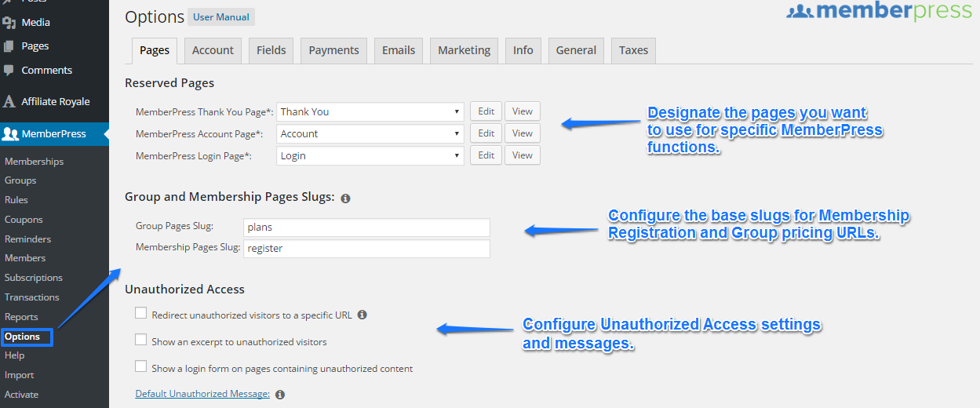Open the Taxes tab

tap(633, 50)
